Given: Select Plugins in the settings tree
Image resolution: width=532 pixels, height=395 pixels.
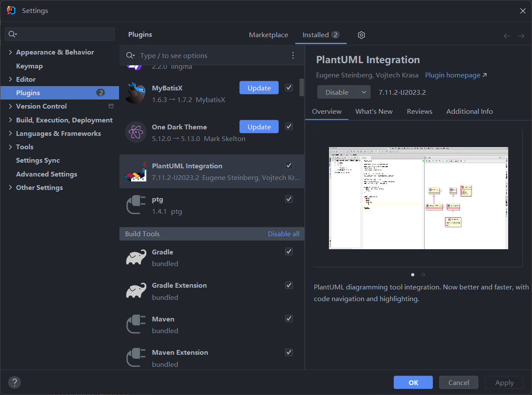Looking at the screenshot, I should click(60, 93).
